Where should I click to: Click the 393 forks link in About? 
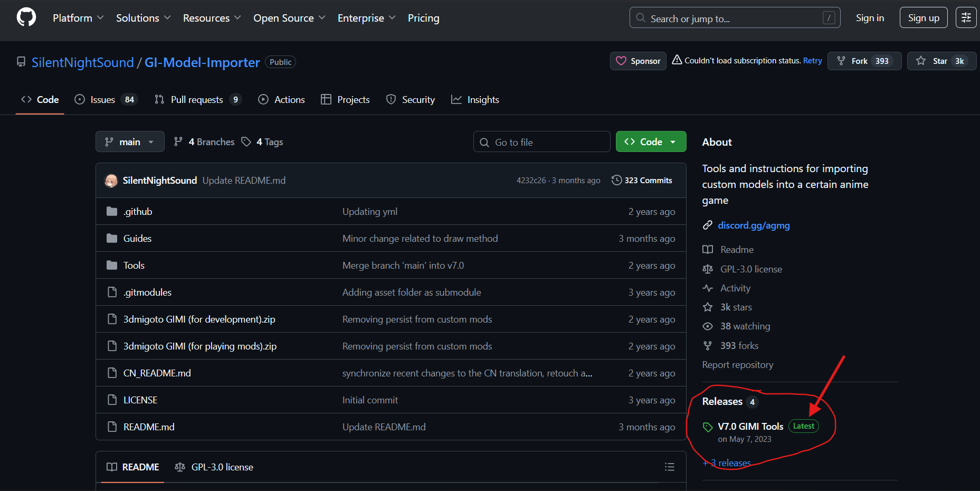739,346
